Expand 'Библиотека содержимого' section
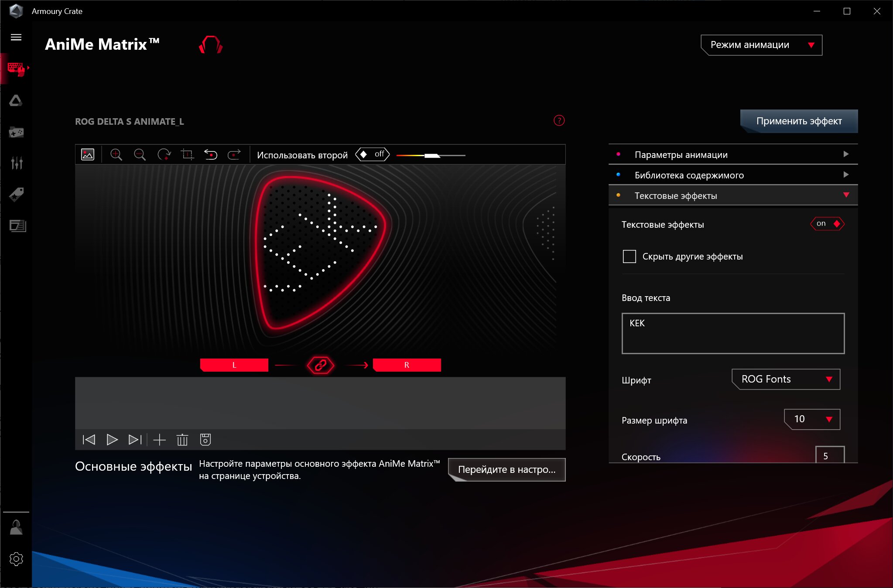The image size is (893, 588). (733, 175)
